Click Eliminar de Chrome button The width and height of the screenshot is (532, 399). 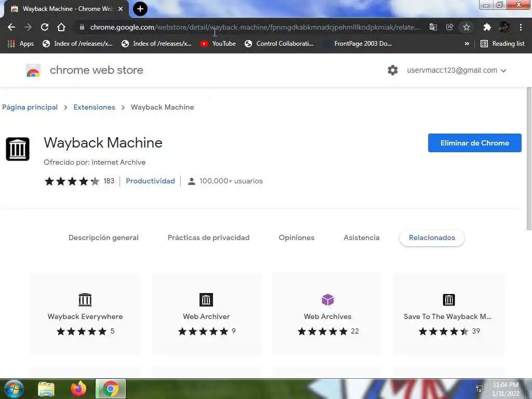point(475,143)
